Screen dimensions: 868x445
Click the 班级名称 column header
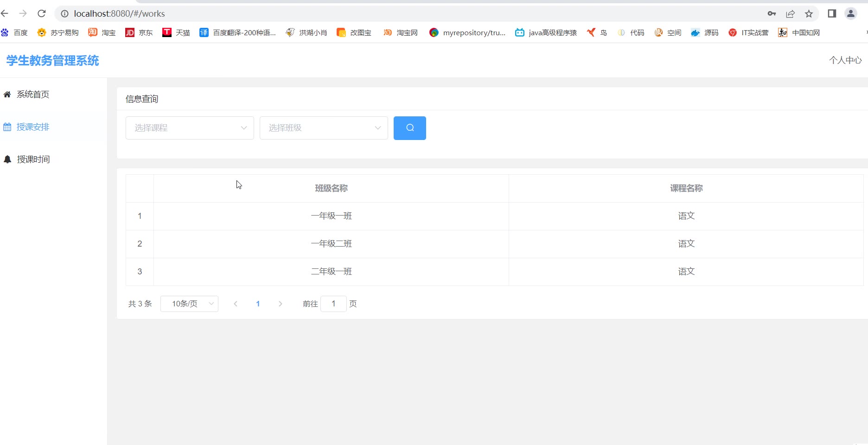(x=331, y=188)
